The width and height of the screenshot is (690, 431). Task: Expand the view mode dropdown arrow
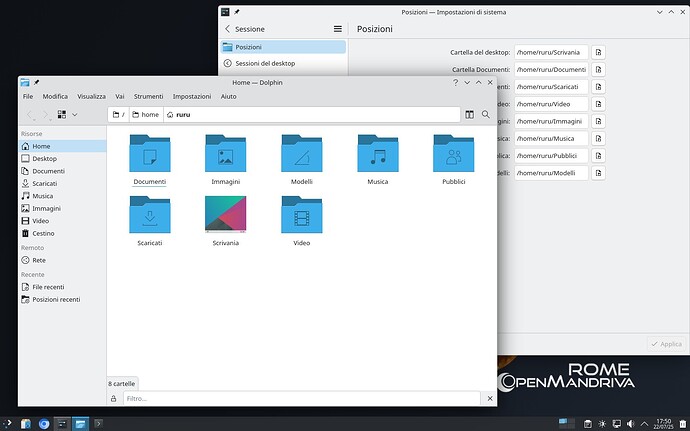coord(75,115)
